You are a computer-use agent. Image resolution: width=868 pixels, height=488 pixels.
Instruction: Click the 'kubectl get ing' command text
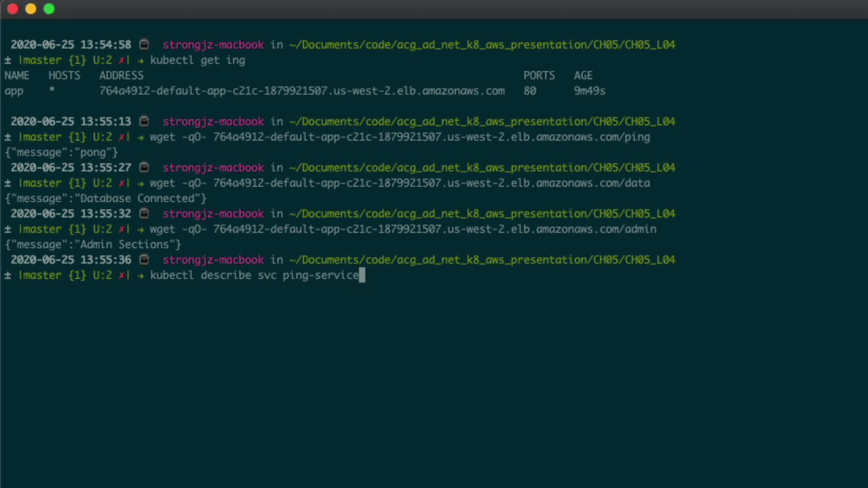click(x=198, y=60)
